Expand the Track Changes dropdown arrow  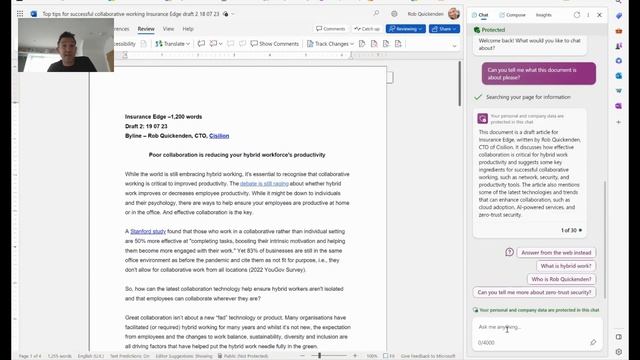coord(352,44)
